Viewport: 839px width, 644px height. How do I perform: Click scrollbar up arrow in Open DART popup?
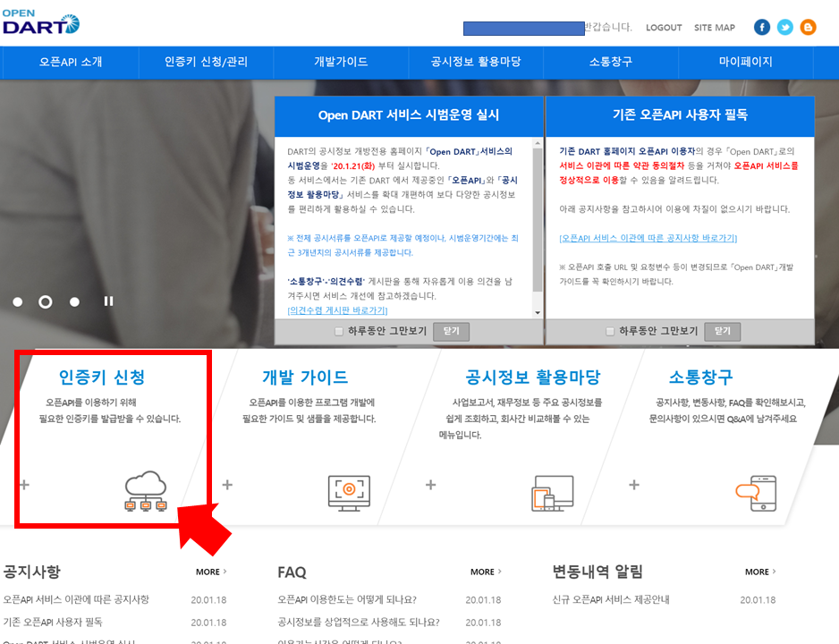point(538,143)
